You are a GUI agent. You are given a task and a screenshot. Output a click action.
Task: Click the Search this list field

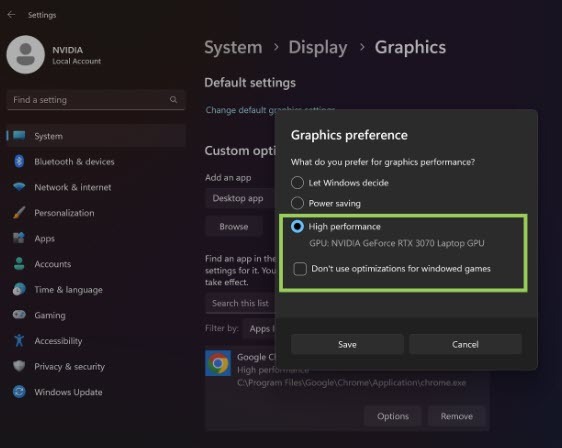(x=240, y=303)
